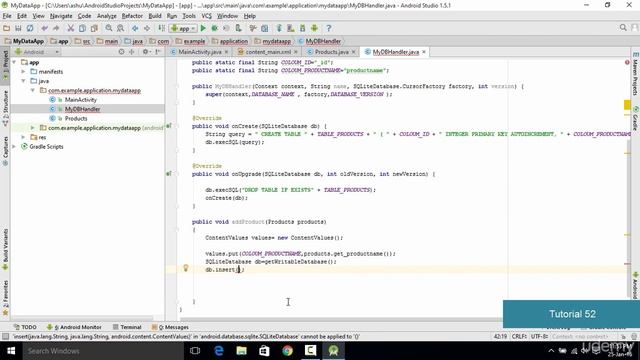Open the TODO tool window
Viewport: 640px width, 360px height.
[25, 327]
